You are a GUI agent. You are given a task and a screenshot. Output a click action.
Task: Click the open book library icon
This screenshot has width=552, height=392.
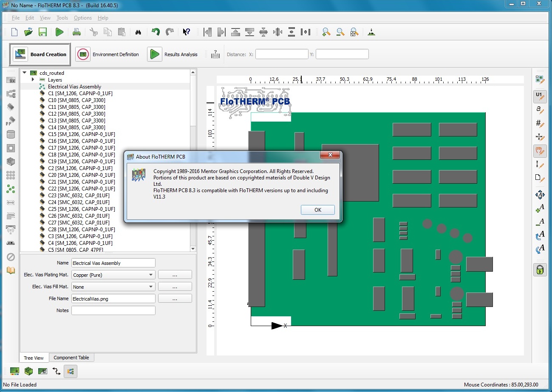11,270
